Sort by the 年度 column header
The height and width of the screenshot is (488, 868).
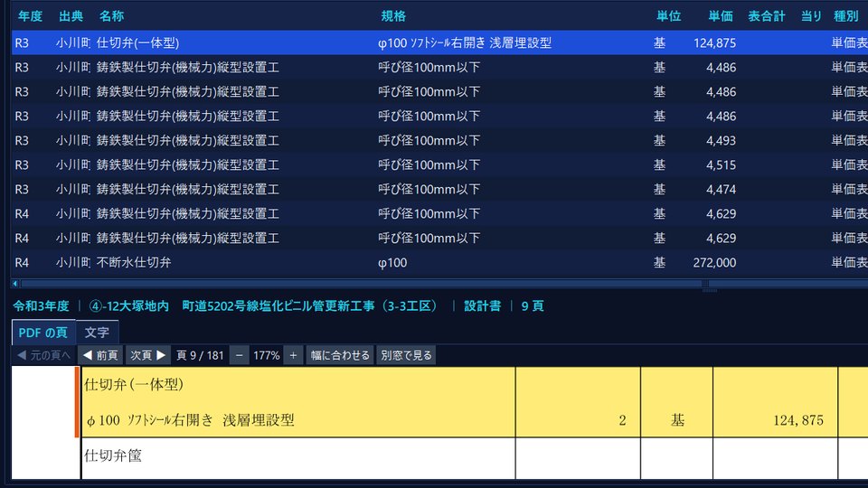30,16
